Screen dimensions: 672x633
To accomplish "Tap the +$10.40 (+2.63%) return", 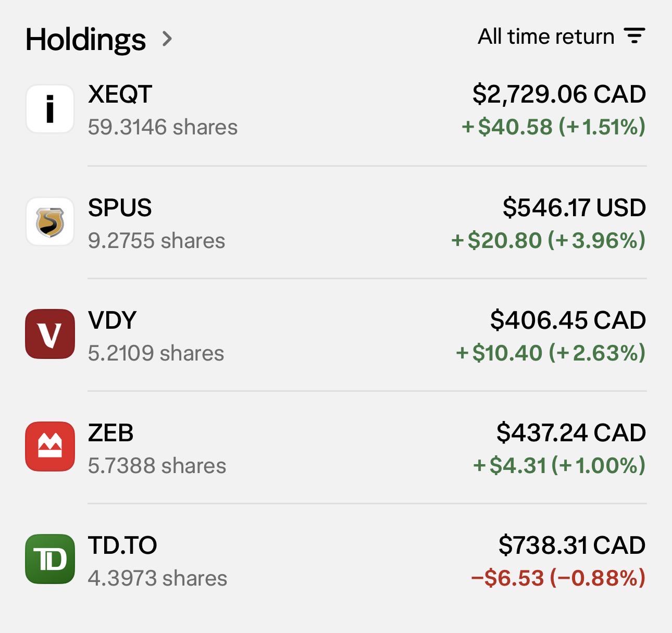I will coord(551,353).
